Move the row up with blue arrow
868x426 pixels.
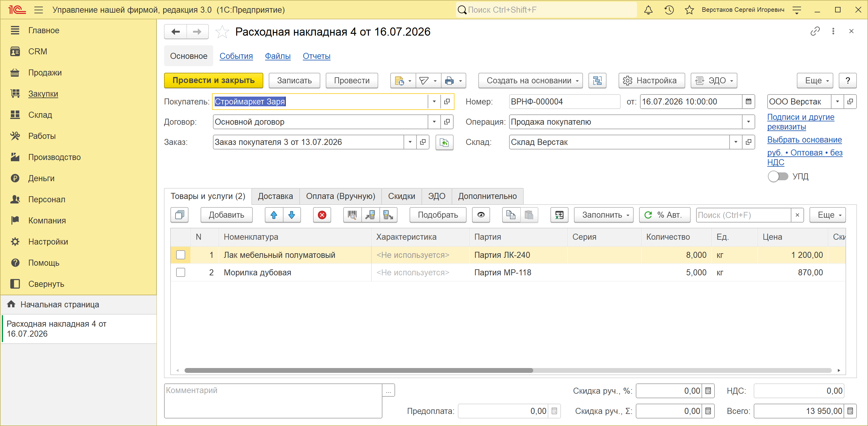[274, 215]
